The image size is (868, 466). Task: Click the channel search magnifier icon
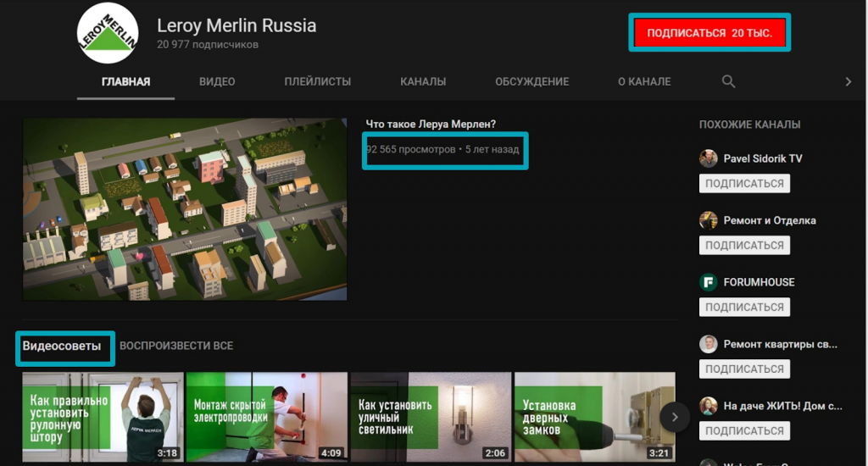[x=728, y=81]
